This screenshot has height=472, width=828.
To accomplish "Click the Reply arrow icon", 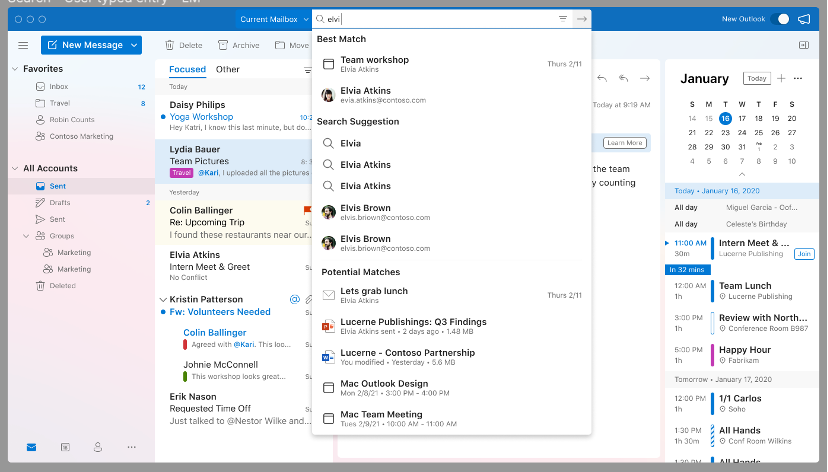I will click(601, 78).
